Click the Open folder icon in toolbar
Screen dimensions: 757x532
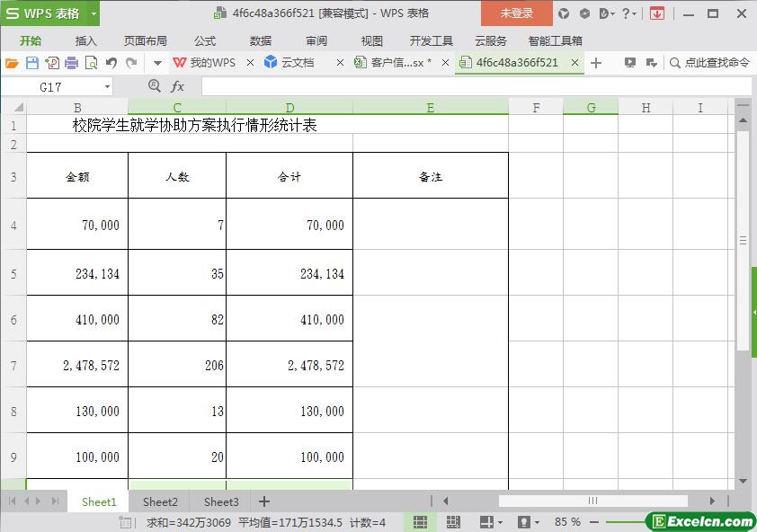(12, 63)
